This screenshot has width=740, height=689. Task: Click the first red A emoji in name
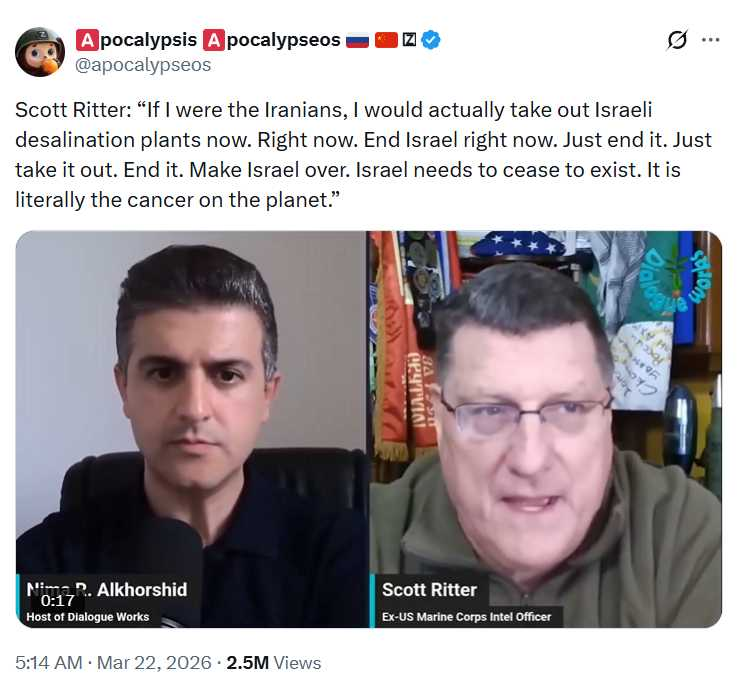click(x=87, y=40)
